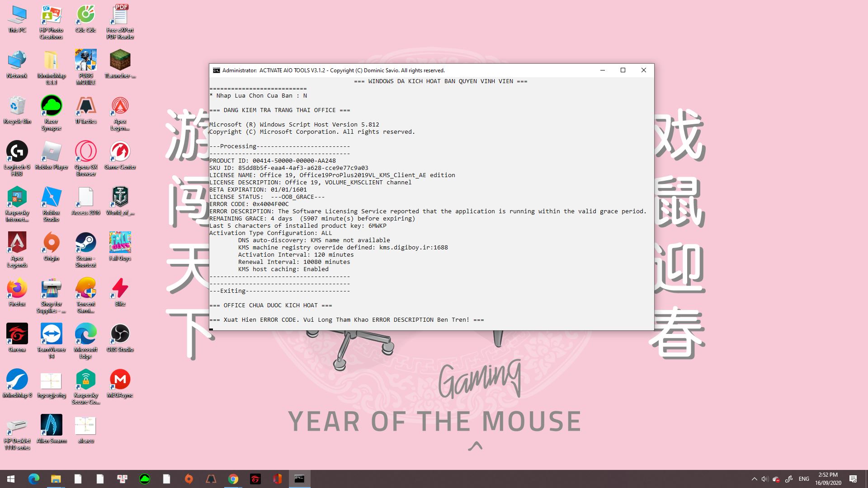
Task: Launch OBS Studio application
Action: pos(119,334)
